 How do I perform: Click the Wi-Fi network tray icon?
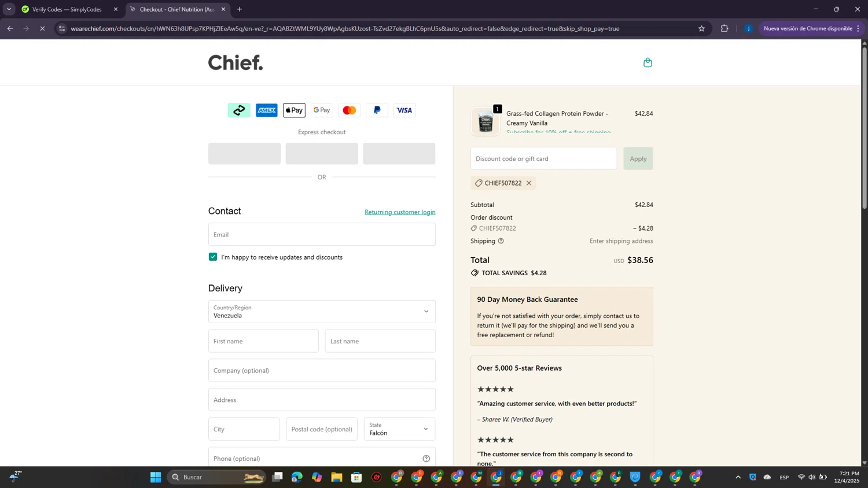coord(801,477)
